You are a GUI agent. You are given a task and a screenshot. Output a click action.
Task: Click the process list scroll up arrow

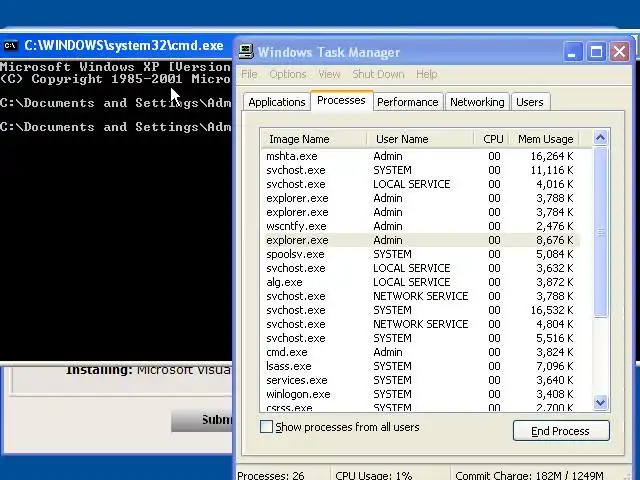[x=600, y=138]
